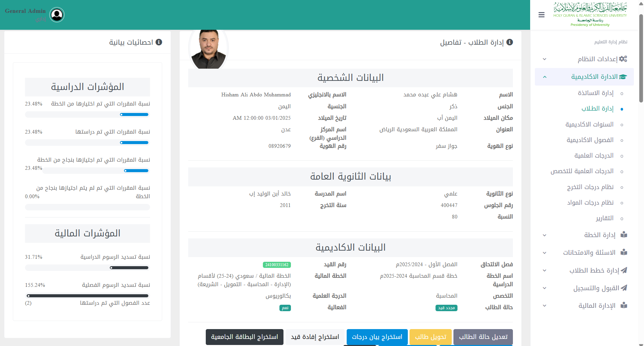The height and width of the screenshot is (346, 644).
Task: Click the info icon beside إدارة الطلاب - تفاصيل
Action: pyautogui.click(x=510, y=42)
